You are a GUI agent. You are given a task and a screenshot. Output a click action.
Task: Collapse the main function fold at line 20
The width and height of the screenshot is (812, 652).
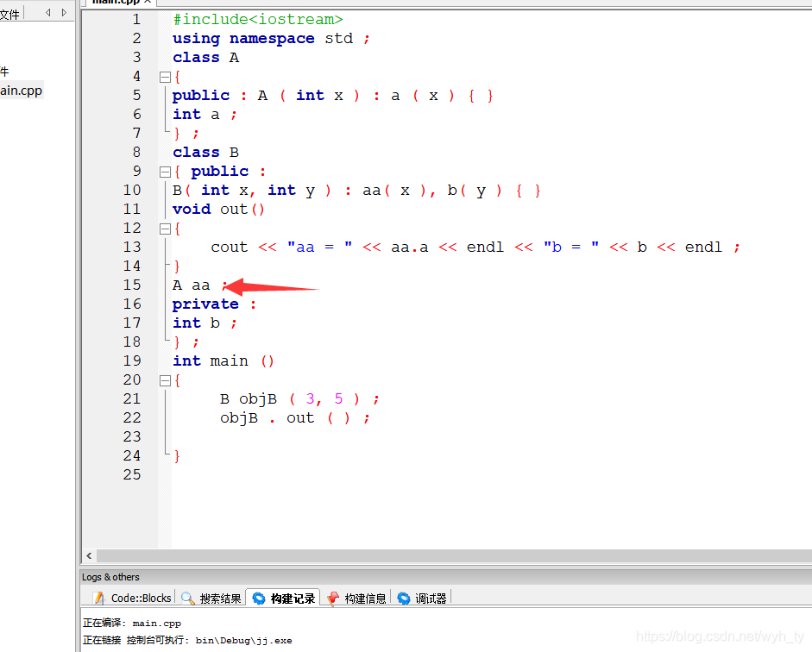(x=165, y=381)
